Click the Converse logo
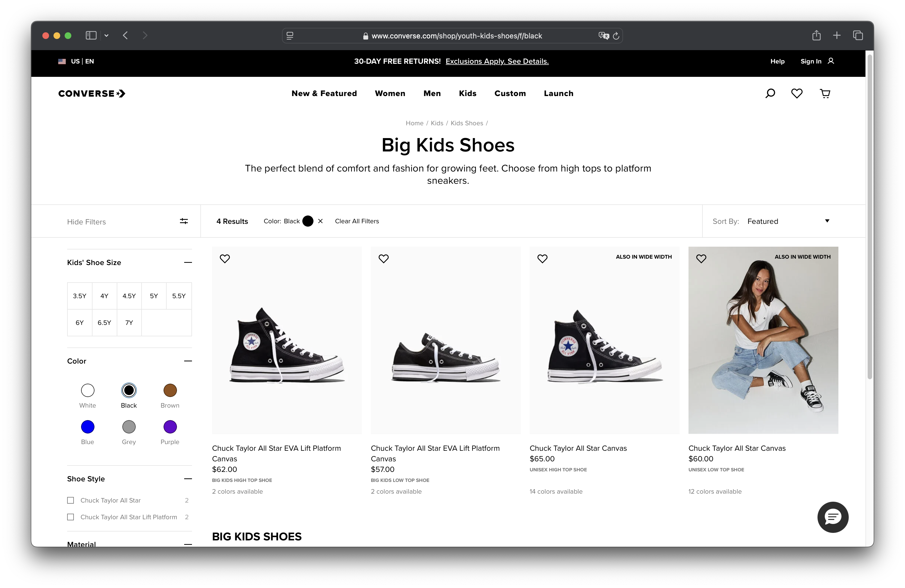The height and width of the screenshot is (588, 905). pyautogui.click(x=92, y=94)
